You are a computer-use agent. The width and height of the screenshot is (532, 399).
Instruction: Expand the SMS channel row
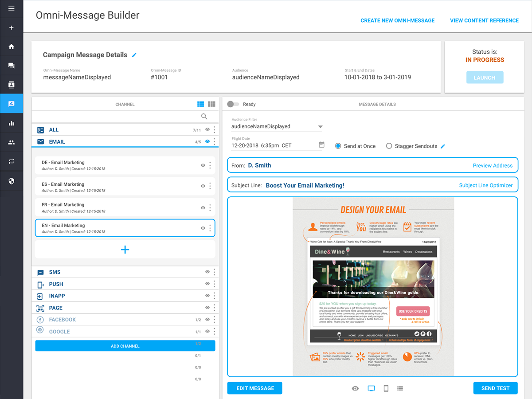pyautogui.click(x=125, y=272)
